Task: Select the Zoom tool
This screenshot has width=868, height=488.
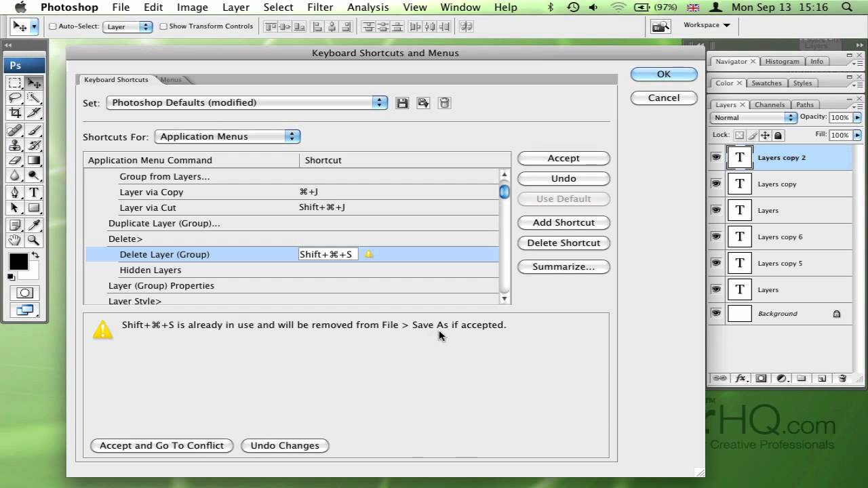Action: coord(33,240)
